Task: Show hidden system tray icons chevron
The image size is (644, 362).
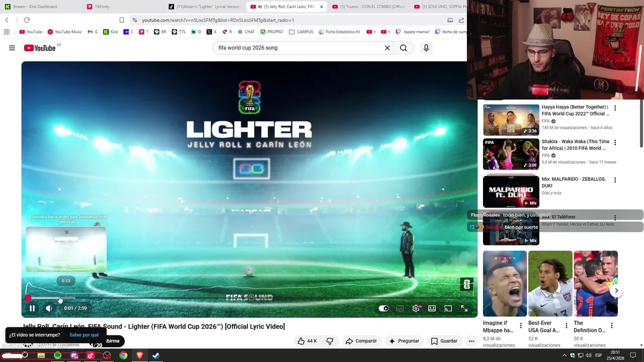Action: coord(564,355)
